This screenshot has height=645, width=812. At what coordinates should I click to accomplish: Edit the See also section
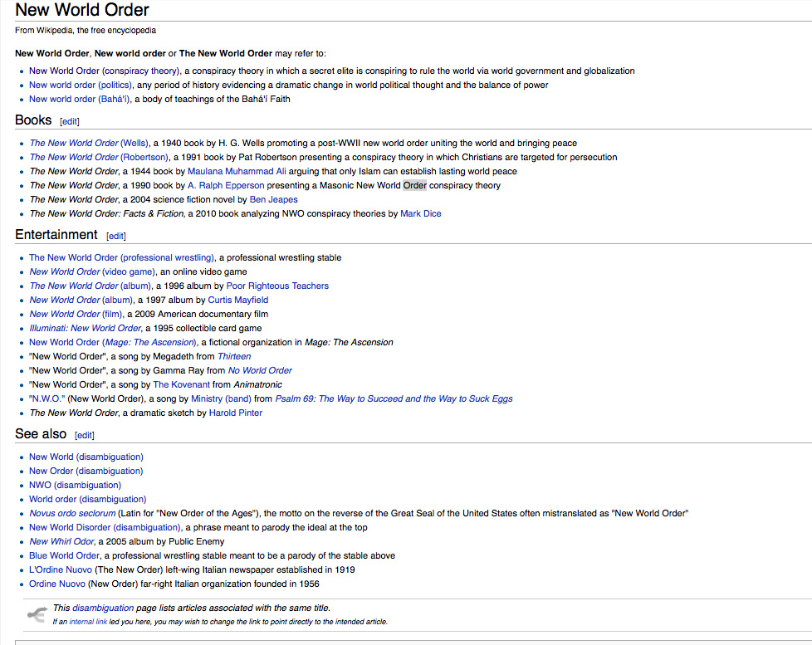point(85,435)
